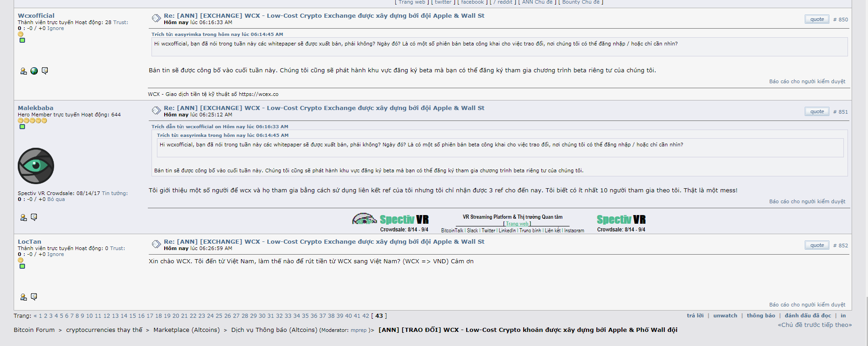Open LocTan's profile icon

(24, 297)
